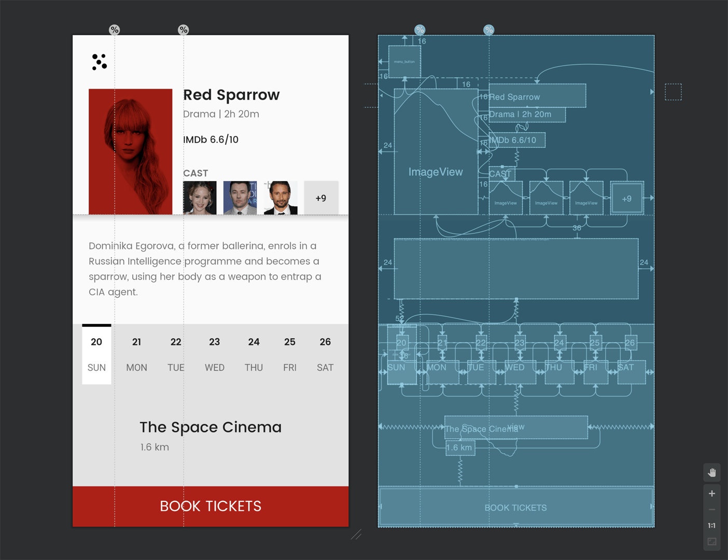728x560 pixels.
Task: Select the Red Sparrow title text
Action: click(231, 95)
